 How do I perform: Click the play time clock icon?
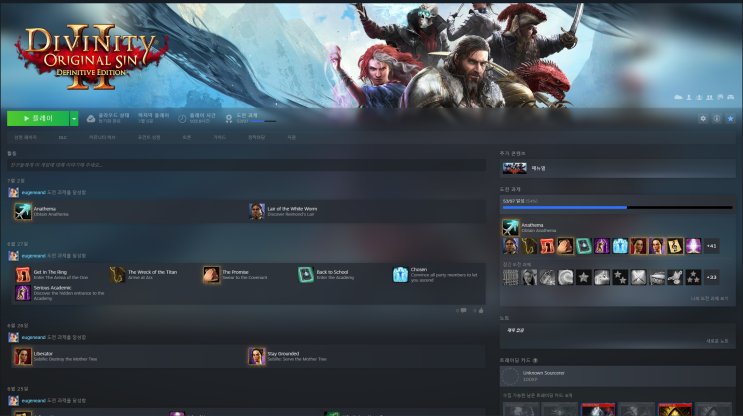(x=182, y=118)
